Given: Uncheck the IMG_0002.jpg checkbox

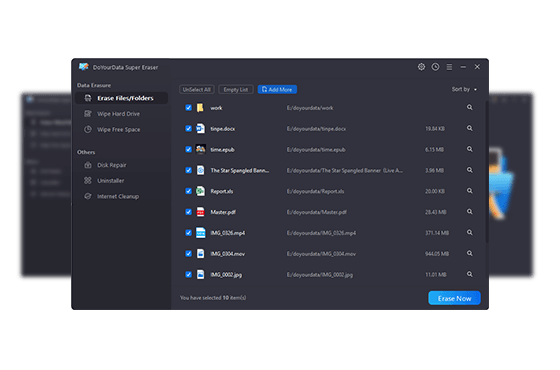Looking at the screenshot, I should [188, 274].
